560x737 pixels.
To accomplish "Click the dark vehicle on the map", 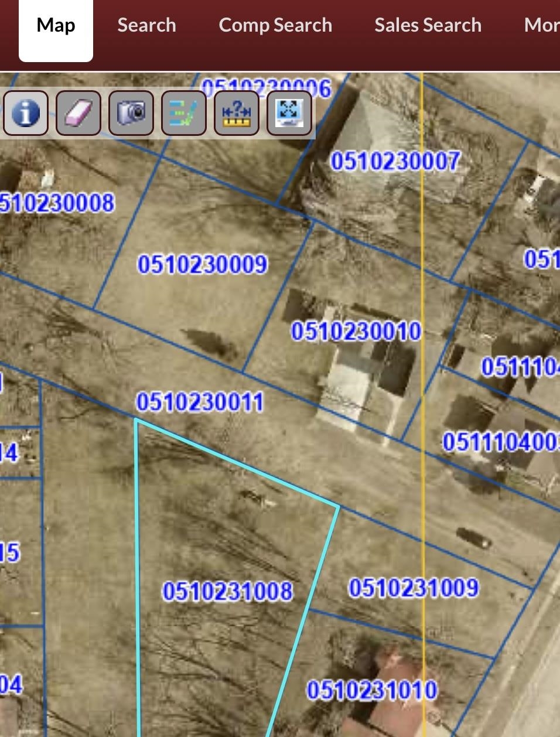I will (473, 537).
